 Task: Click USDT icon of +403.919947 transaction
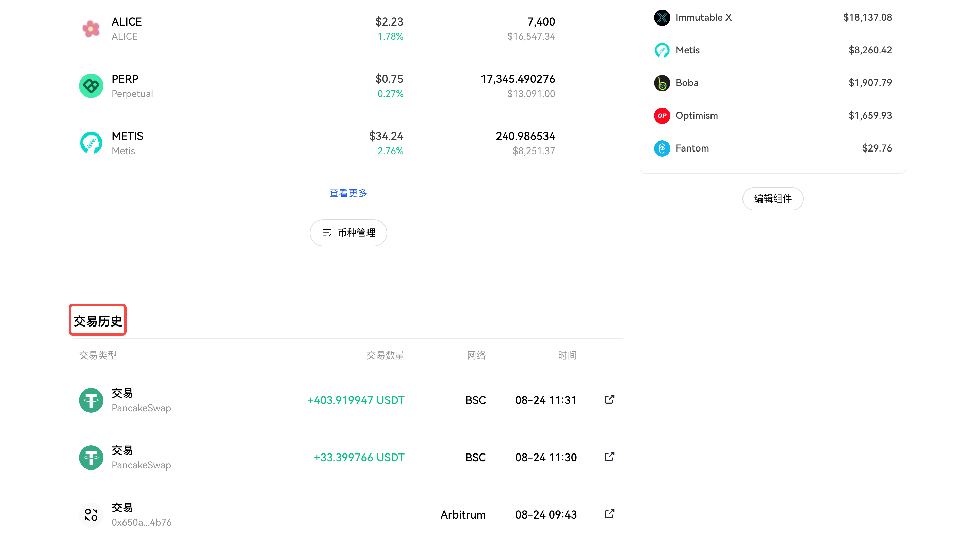[x=91, y=400]
